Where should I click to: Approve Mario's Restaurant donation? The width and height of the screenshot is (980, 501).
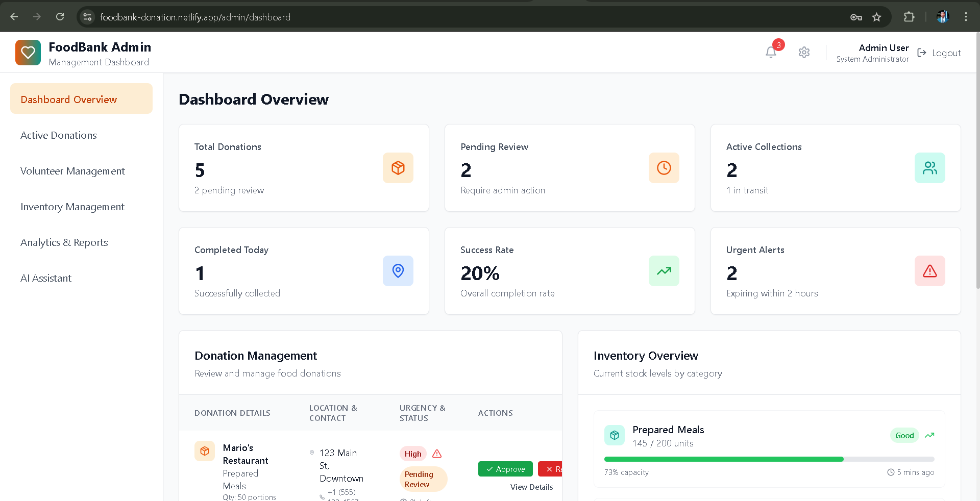pyautogui.click(x=505, y=469)
